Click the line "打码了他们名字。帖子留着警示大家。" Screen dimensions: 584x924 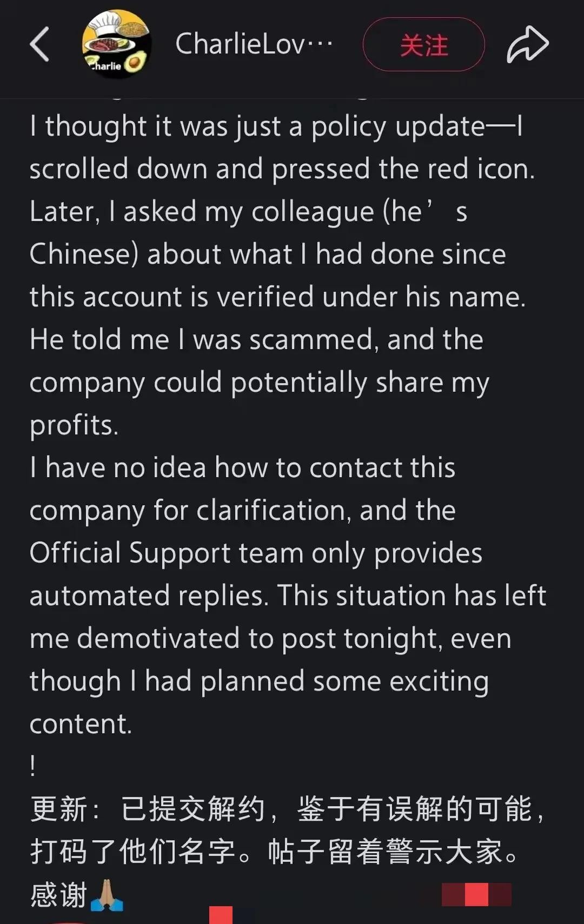pyautogui.click(x=275, y=852)
